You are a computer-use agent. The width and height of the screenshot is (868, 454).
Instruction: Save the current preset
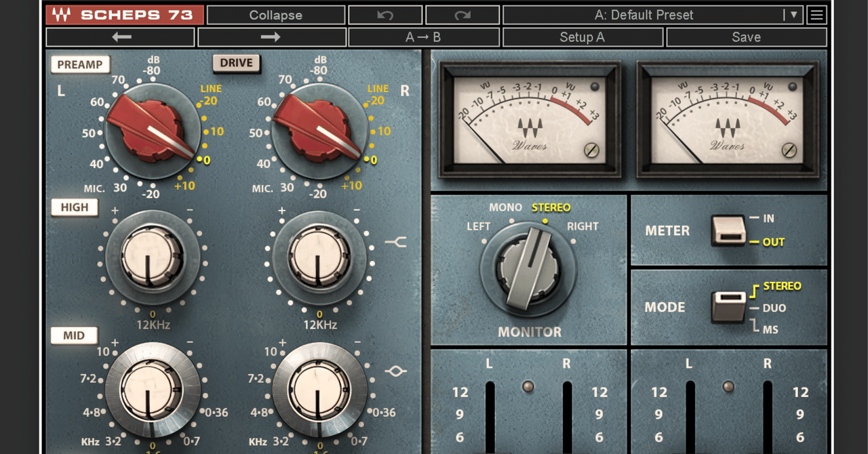(745, 37)
